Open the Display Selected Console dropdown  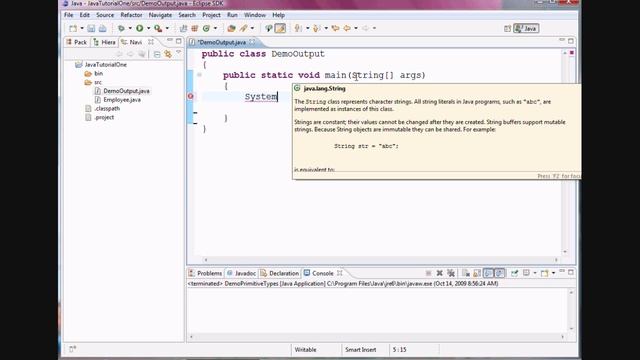pos(535,273)
